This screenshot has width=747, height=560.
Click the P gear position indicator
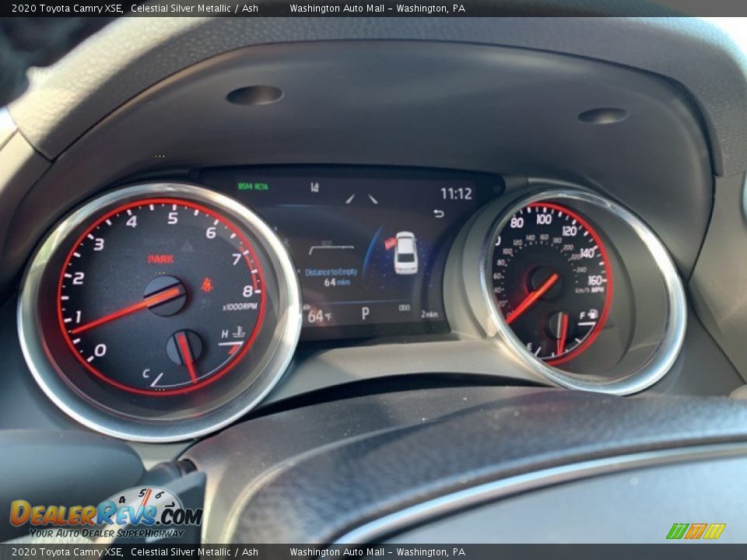point(365,312)
